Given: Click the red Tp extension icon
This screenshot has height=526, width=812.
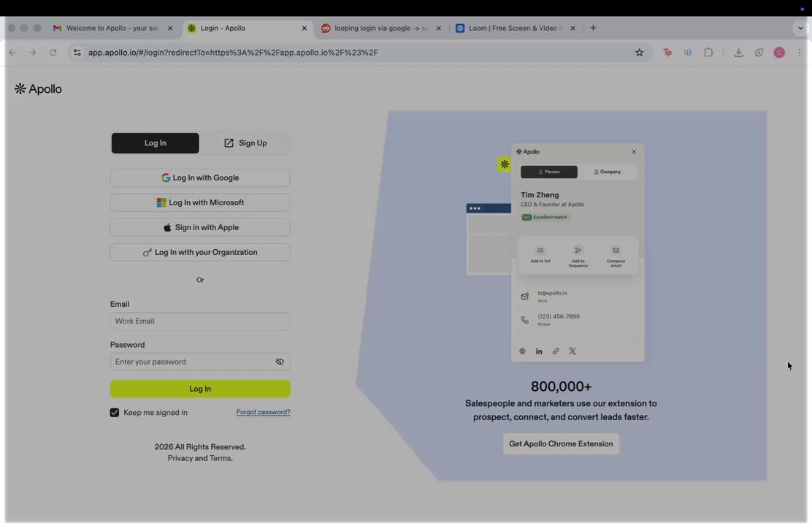Looking at the screenshot, I should tap(667, 53).
